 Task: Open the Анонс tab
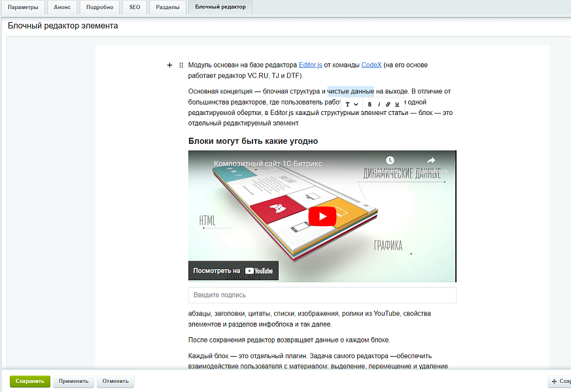tap(63, 7)
